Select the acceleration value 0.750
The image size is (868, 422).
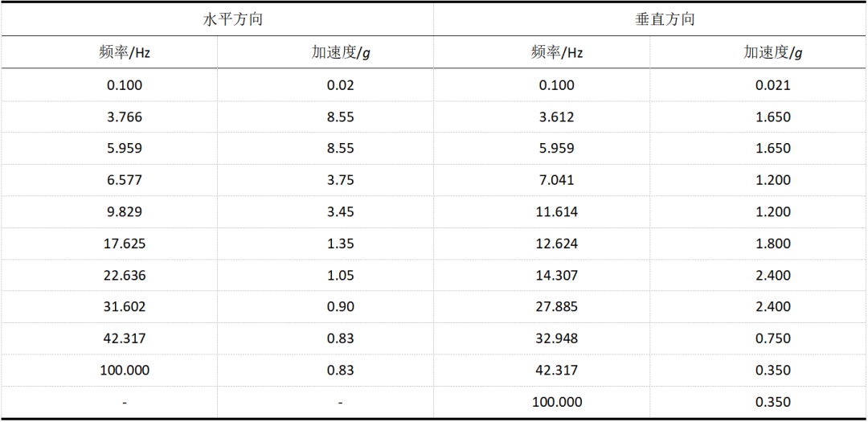click(x=772, y=338)
